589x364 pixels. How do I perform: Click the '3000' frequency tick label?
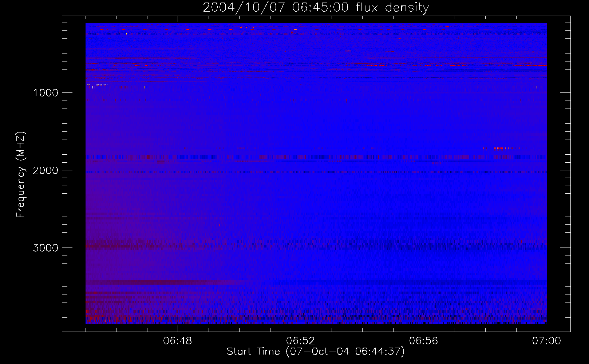46,248
